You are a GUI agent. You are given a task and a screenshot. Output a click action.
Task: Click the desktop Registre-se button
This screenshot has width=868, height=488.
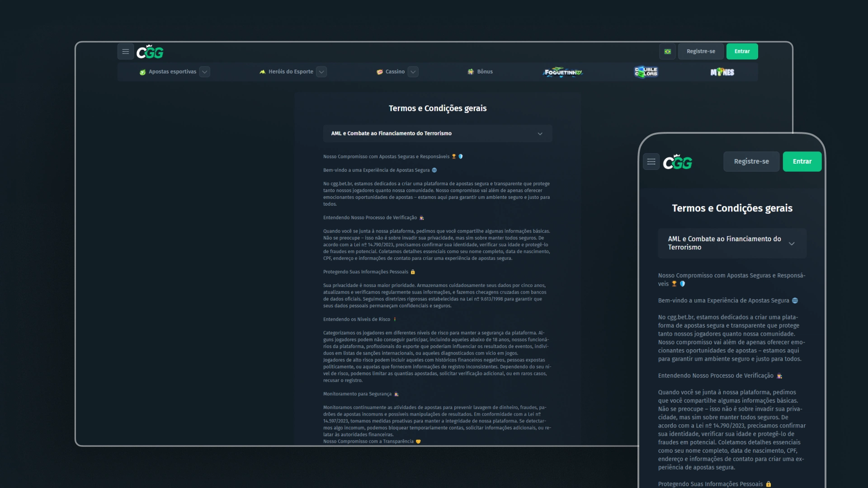[x=700, y=52]
